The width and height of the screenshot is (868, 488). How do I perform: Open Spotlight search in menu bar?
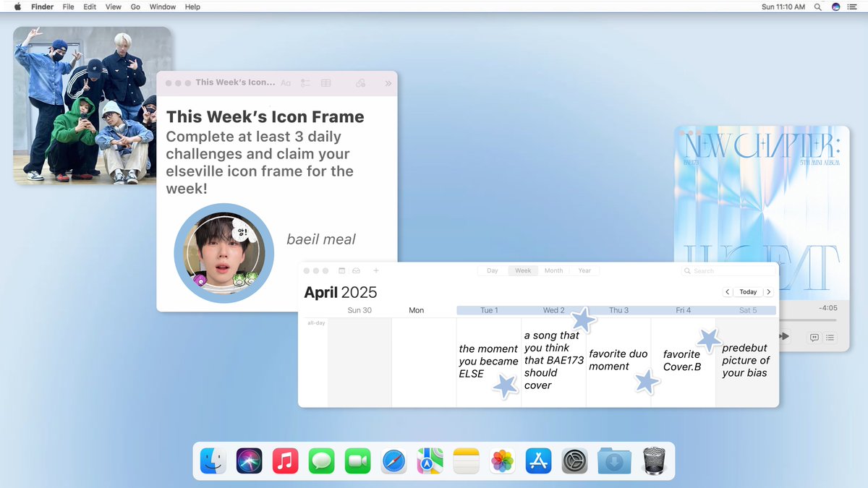(x=818, y=7)
